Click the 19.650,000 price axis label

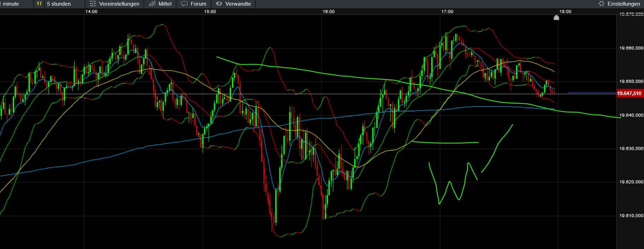coord(631,82)
